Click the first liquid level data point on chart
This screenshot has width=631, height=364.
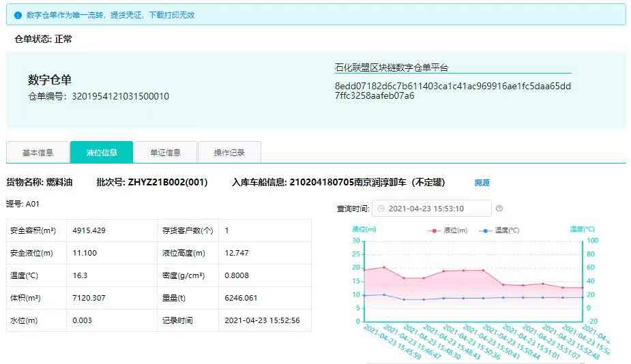[364, 270]
